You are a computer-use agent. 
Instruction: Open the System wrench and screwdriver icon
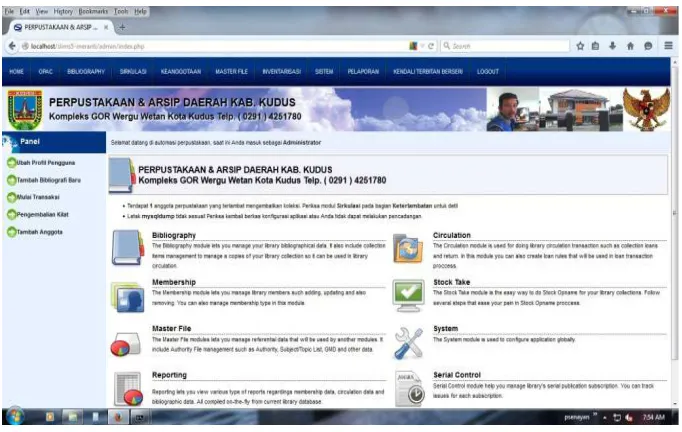point(408,343)
